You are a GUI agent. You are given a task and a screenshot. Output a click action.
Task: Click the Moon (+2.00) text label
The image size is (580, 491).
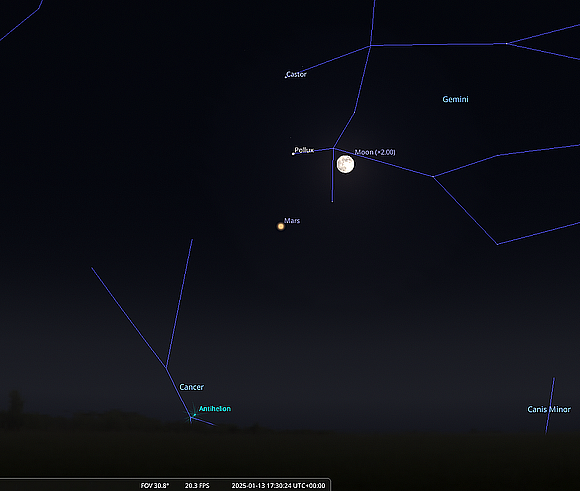pos(375,152)
